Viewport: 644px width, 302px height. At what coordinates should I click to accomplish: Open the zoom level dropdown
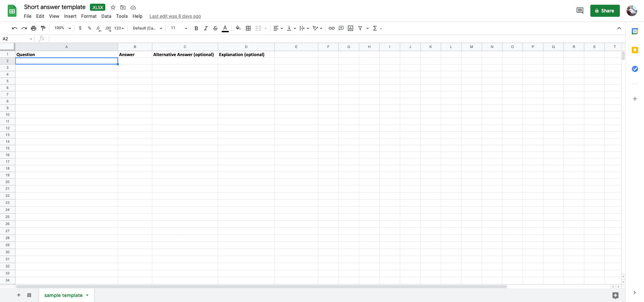coord(63,28)
